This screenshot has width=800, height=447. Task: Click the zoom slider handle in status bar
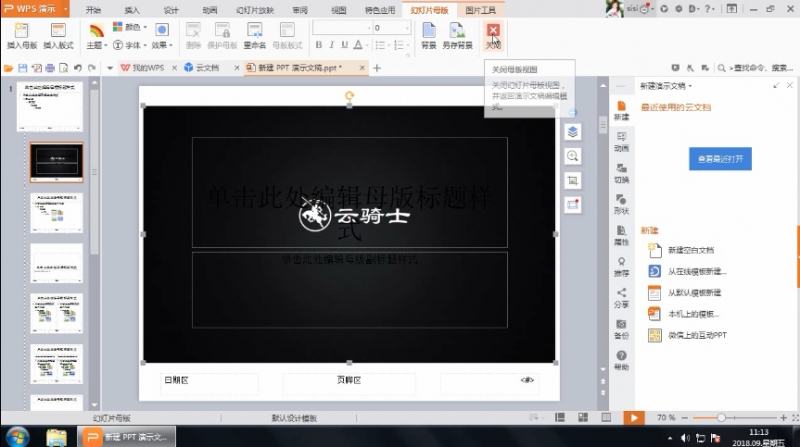(x=721, y=417)
